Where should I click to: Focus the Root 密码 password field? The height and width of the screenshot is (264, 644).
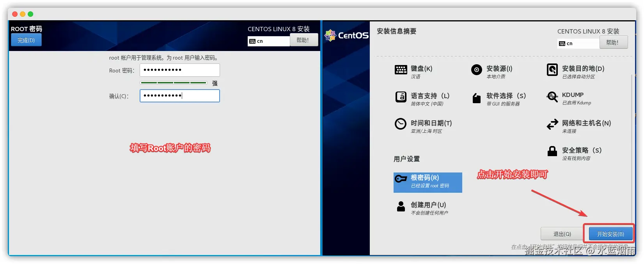tap(180, 70)
